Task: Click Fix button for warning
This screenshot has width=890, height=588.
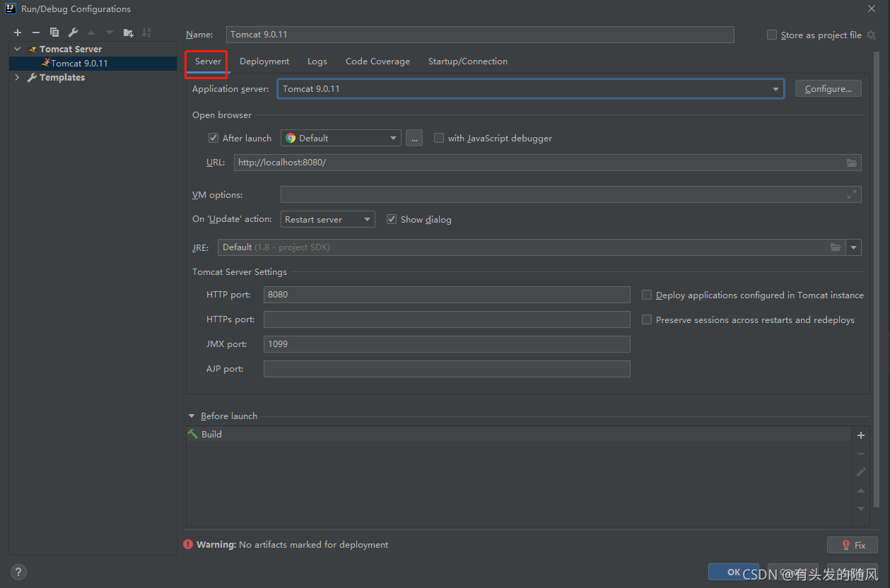Action: pyautogui.click(x=853, y=545)
